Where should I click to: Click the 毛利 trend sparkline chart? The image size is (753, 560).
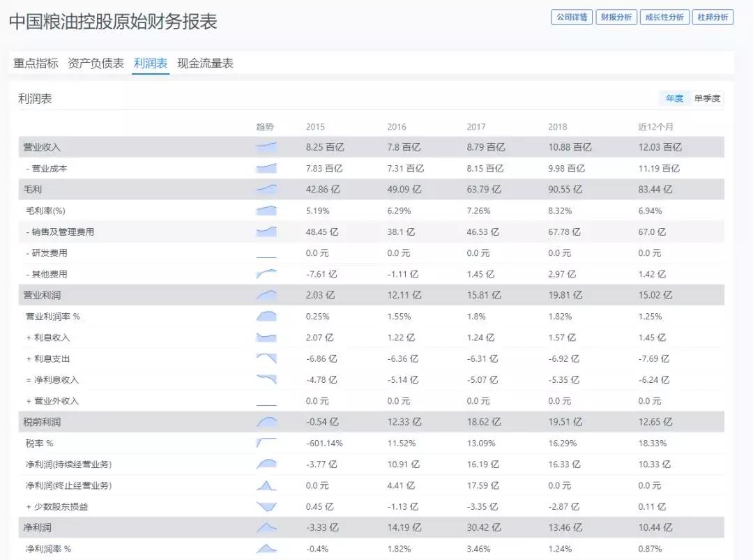tap(266, 189)
